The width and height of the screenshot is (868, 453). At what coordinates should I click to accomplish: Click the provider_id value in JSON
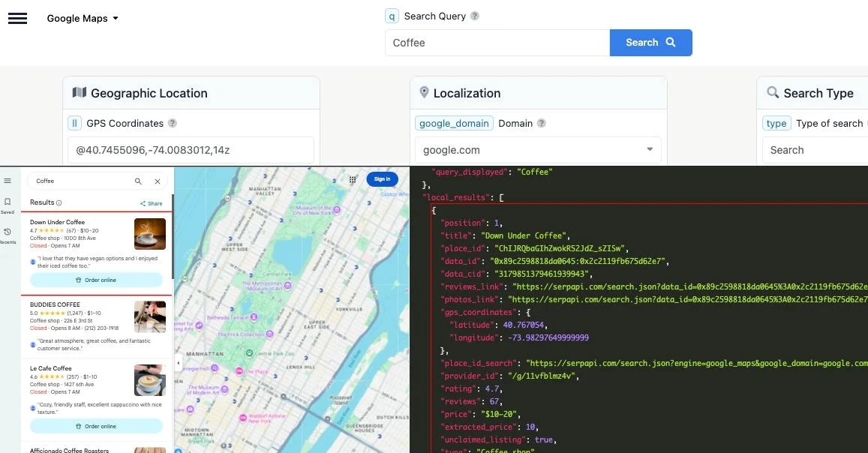coord(543,376)
